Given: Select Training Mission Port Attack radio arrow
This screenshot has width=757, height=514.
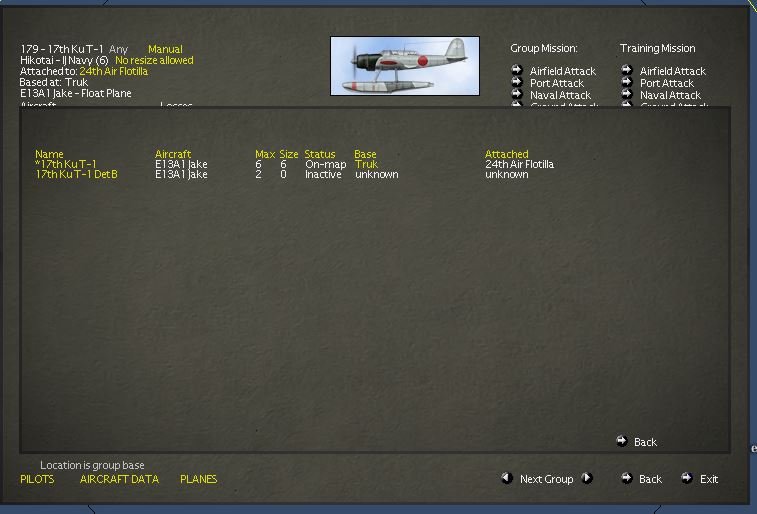Looking at the screenshot, I should coord(627,82).
